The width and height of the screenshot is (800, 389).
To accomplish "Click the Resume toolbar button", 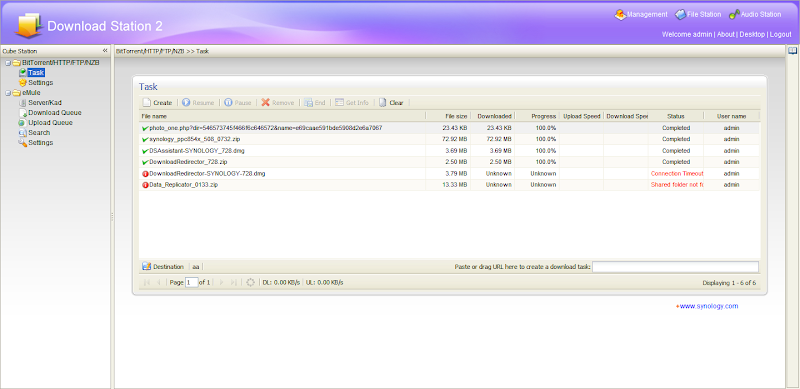I will (x=198, y=103).
